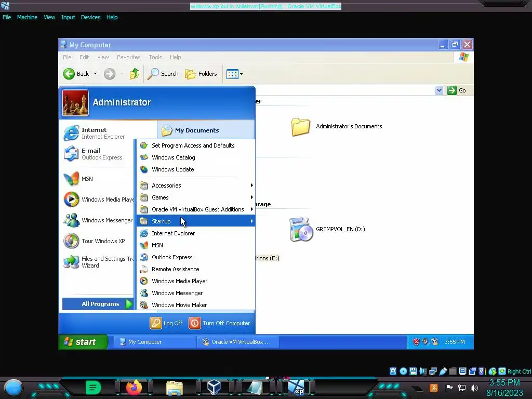The height and width of the screenshot is (399, 532).
Task: Launch Outlook Express from All Programs list
Action: point(196,257)
